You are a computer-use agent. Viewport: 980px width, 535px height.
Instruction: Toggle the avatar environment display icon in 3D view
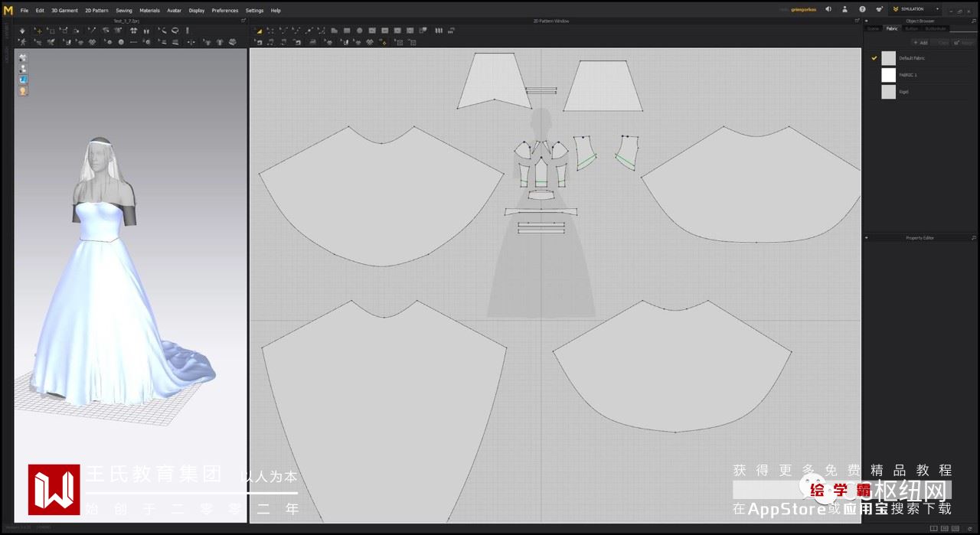pyautogui.click(x=23, y=68)
